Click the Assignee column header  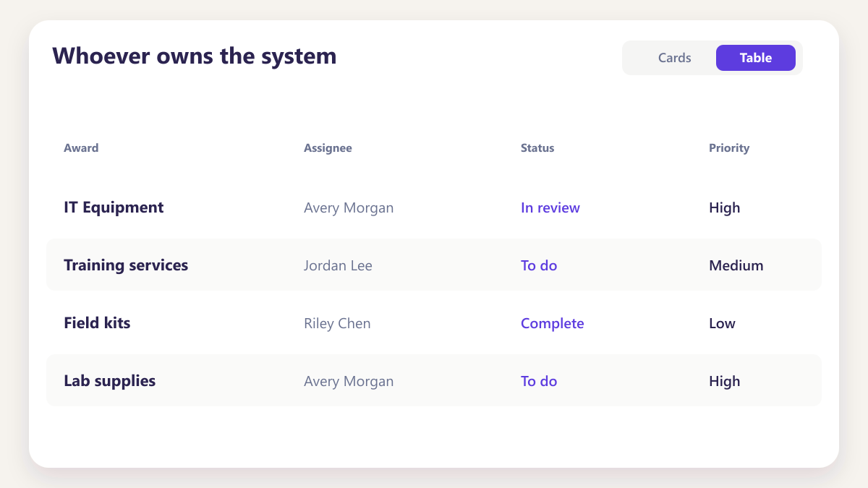[x=328, y=148]
